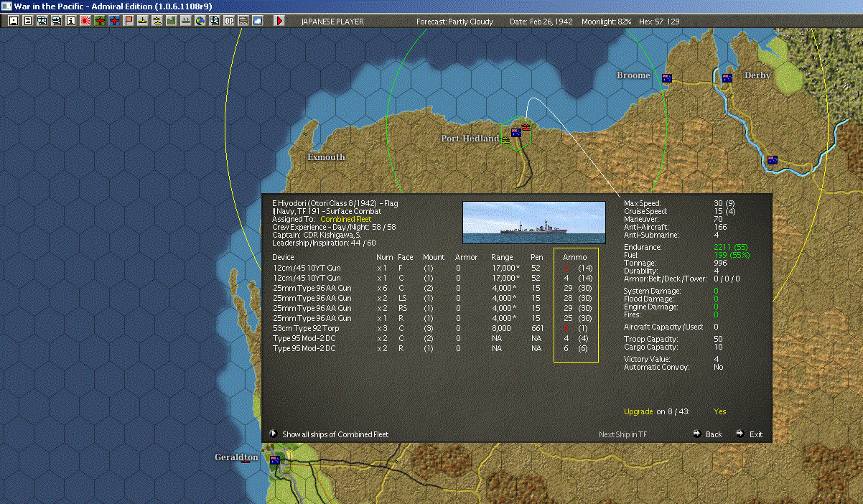The width and height of the screenshot is (863, 504).
Task: Click the red arrow end turn button
Action: click(x=279, y=21)
